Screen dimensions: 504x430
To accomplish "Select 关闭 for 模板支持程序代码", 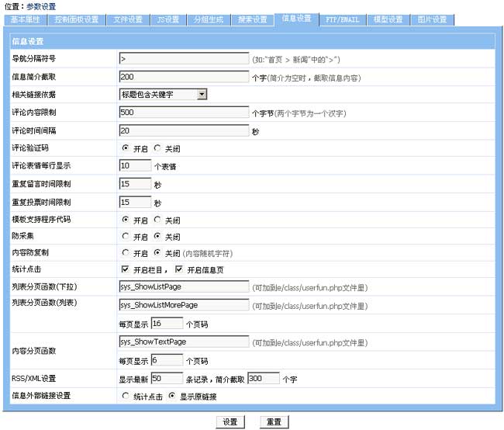I will [x=157, y=220].
